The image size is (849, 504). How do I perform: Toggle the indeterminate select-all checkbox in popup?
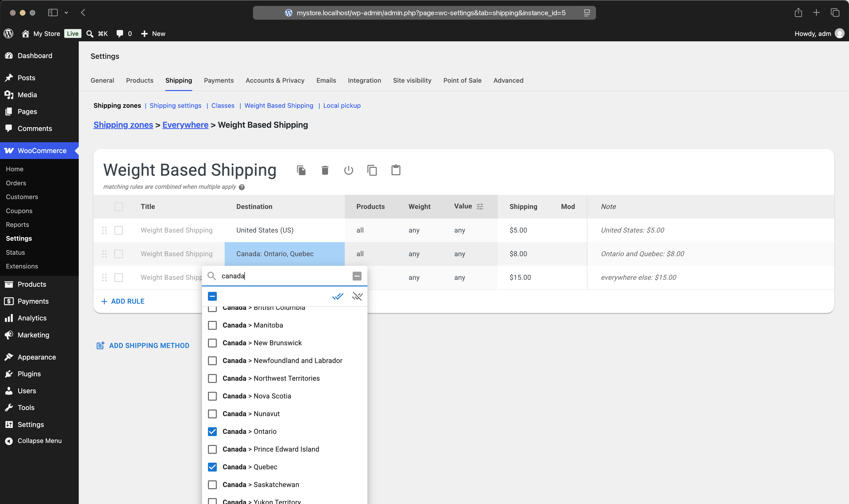click(x=212, y=297)
